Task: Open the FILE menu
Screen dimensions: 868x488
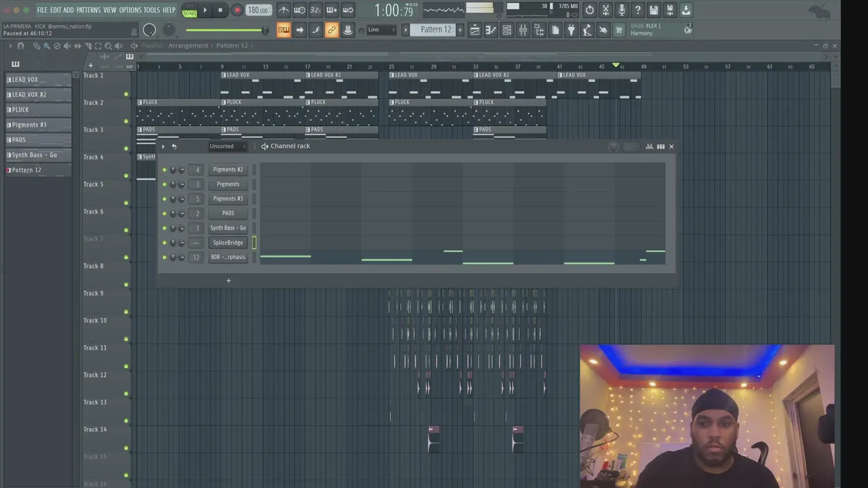Action: pos(42,10)
